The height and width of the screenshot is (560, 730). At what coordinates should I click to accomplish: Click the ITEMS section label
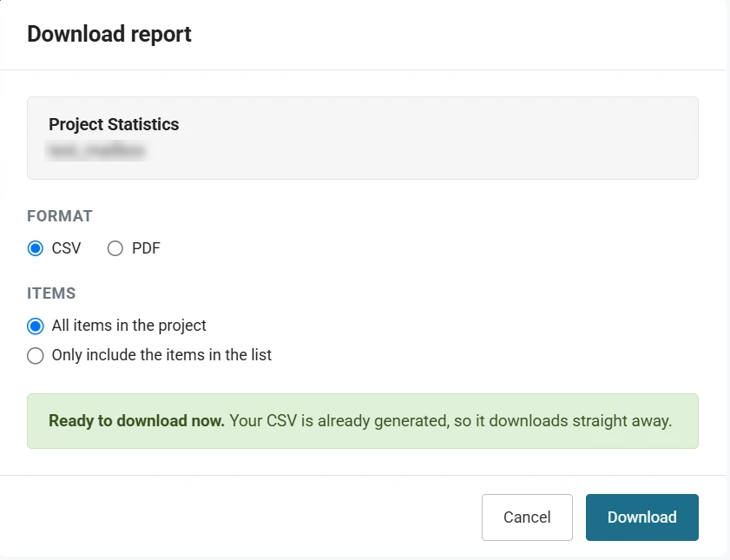pos(51,293)
